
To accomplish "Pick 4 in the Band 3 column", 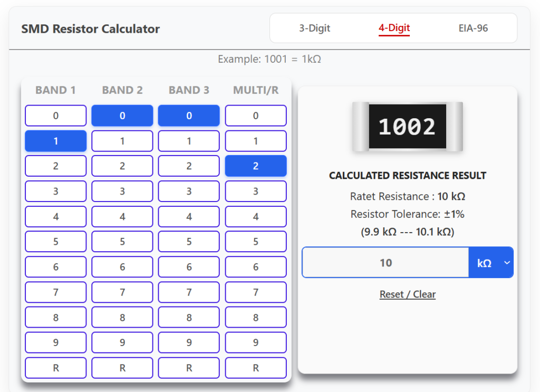I will [x=189, y=217].
